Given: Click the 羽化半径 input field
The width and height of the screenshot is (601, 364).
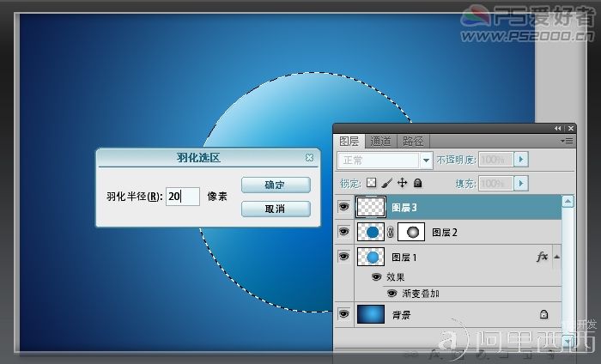Looking at the screenshot, I should click(182, 197).
